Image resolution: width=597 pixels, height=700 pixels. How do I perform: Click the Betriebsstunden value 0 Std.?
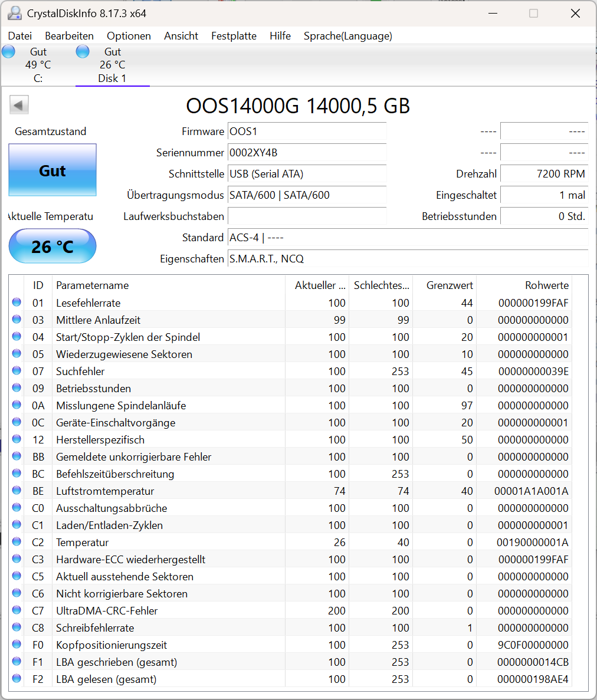coord(544,216)
